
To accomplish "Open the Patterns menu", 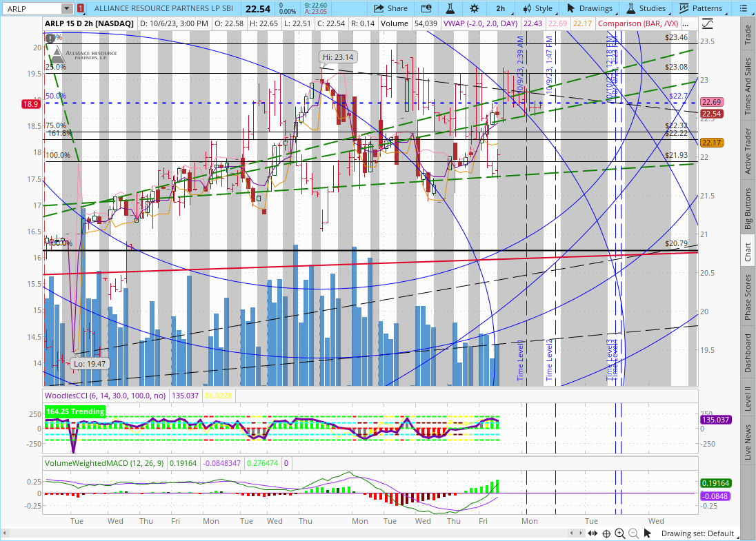I will (x=699, y=9).
